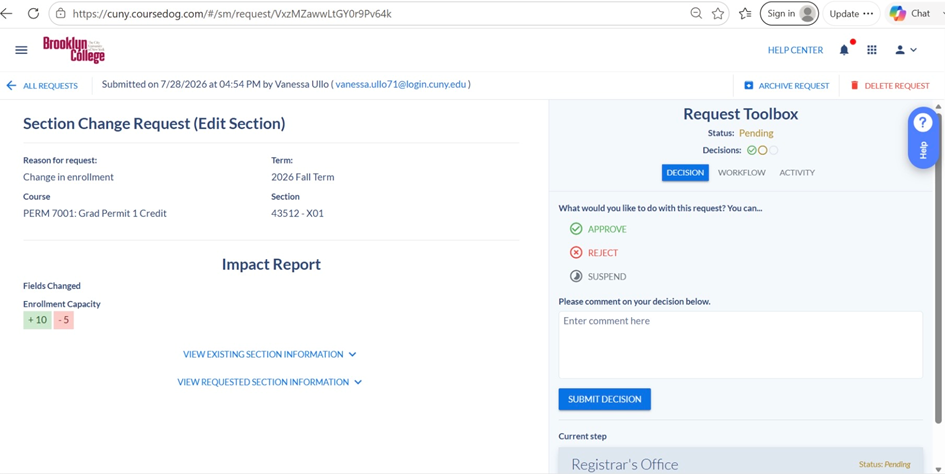Click the 'Change in enrollment' reason text
Screen dimensions: 945x474
pos(68,177)
